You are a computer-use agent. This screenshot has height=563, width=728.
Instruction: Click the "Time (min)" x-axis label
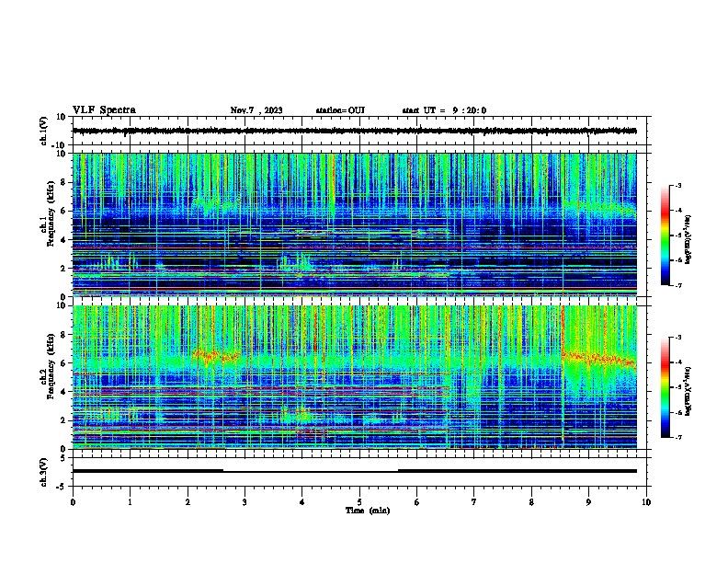tap(368, 511)
